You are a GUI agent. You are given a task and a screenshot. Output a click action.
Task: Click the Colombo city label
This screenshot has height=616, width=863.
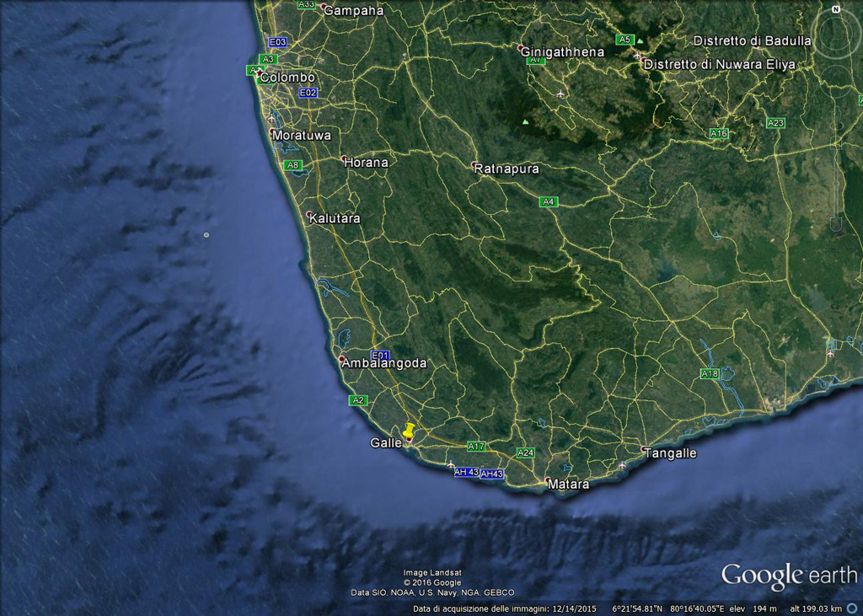click(287, 78)
